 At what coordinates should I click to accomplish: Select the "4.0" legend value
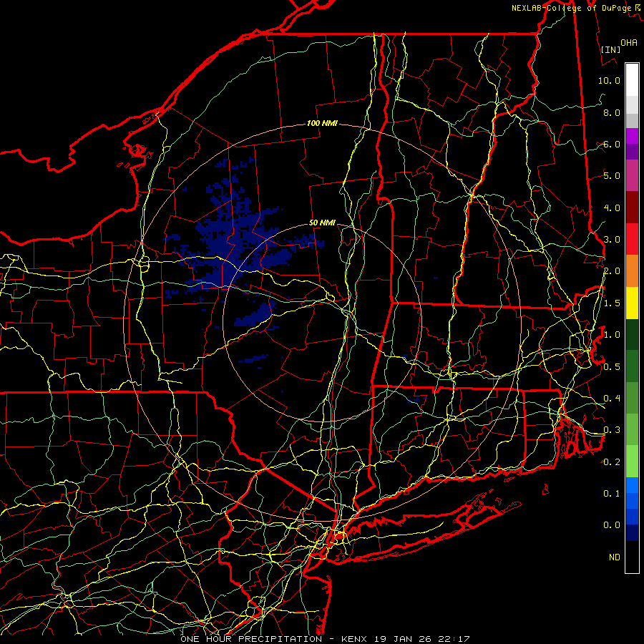(x=612, y=208)
